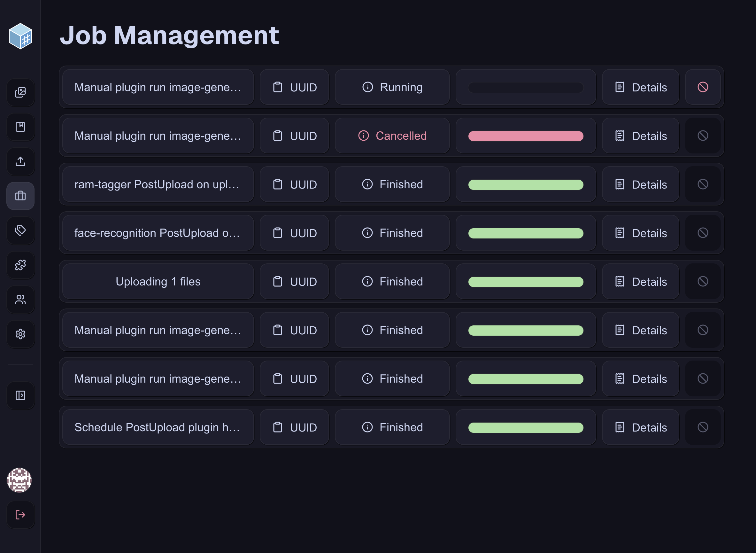
Task: Open the plugins puzzle-piece section
Action: pyautogui.click(x=20, y=265)
